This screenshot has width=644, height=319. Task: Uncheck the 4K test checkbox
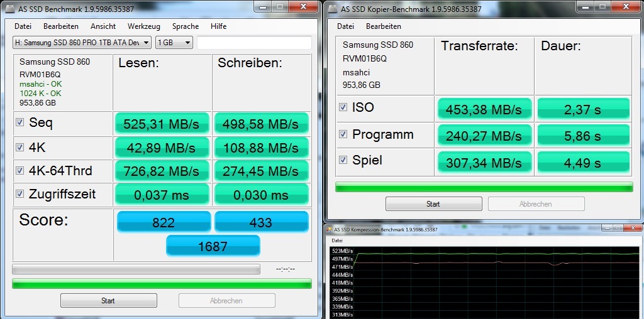(19, 147)
